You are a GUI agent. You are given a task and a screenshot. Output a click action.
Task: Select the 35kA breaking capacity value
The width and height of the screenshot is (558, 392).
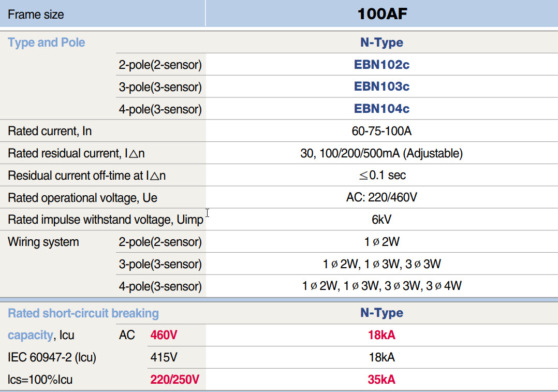[x=381, y=379]
